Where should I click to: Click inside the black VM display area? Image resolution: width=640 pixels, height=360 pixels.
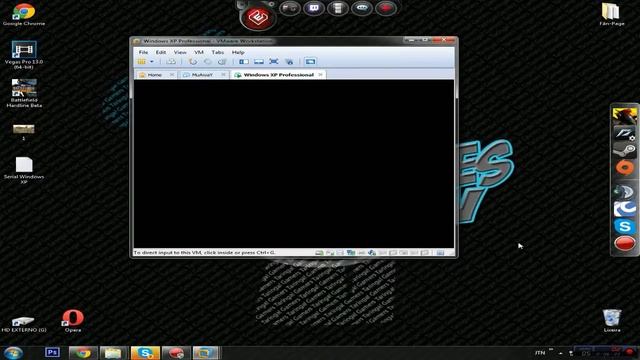294,164
